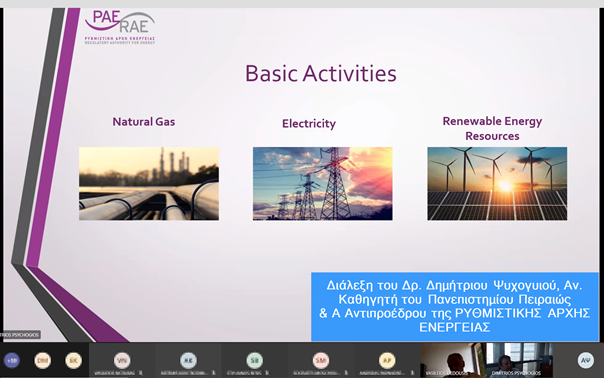Click the Electricity pylons image
The width and height of the screenshot is (604, 378).
click(323, 183)
